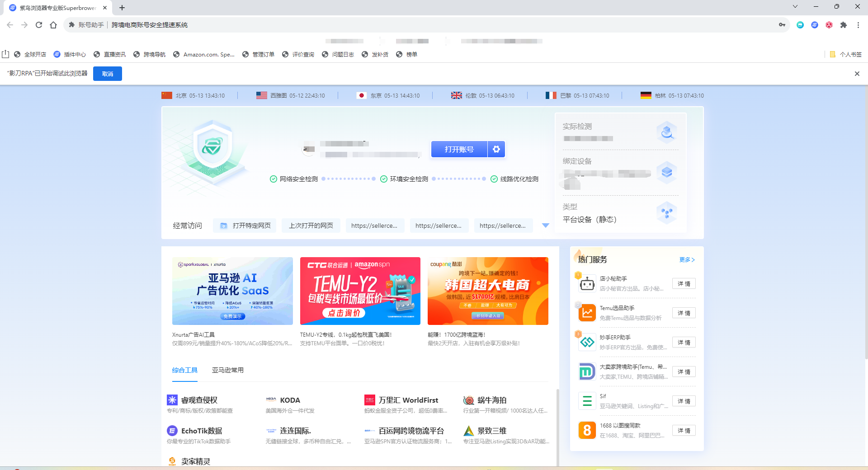The height and width of the screenshot is (470, 868).
Task: Open the browser extensions puzzle icon
Action: 843,25
